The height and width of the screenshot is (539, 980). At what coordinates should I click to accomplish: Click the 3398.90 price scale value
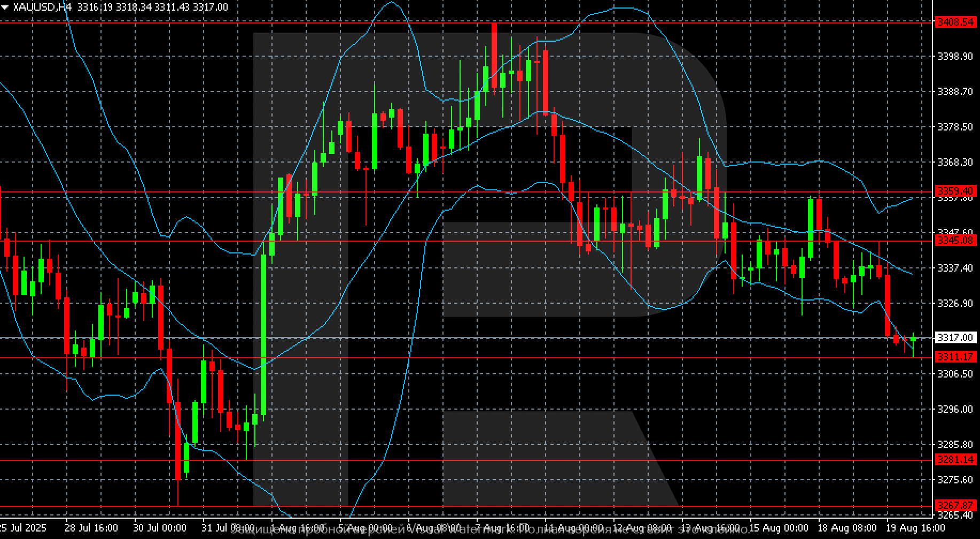point(955,56)
